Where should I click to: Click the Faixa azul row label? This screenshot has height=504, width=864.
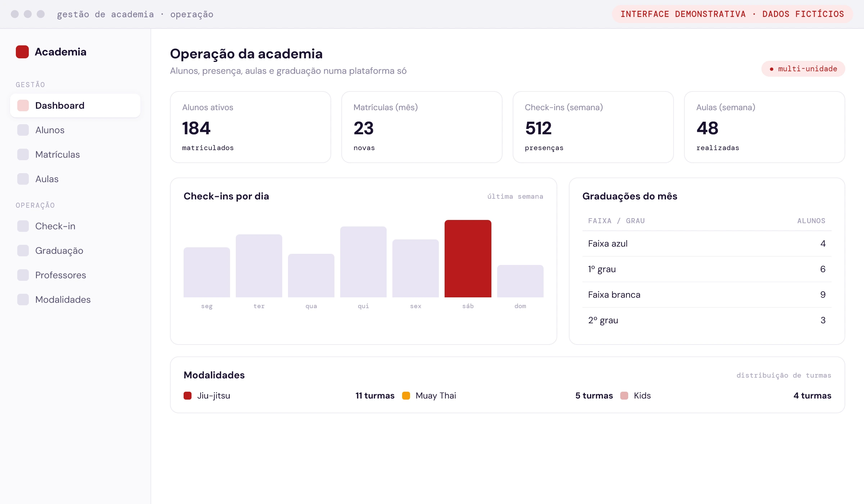click(x=608, y=244)
